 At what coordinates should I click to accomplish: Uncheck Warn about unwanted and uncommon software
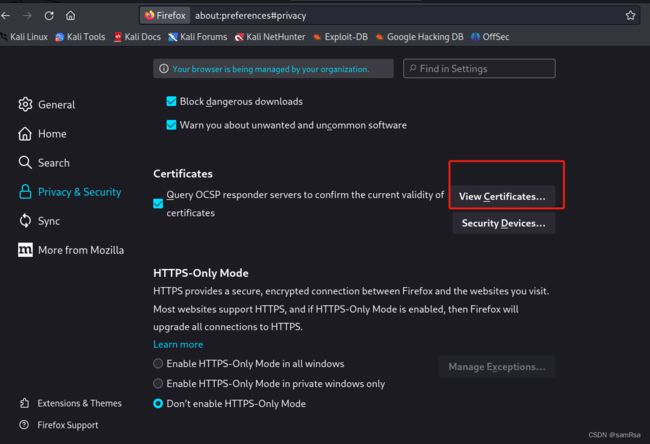point(171,125)
